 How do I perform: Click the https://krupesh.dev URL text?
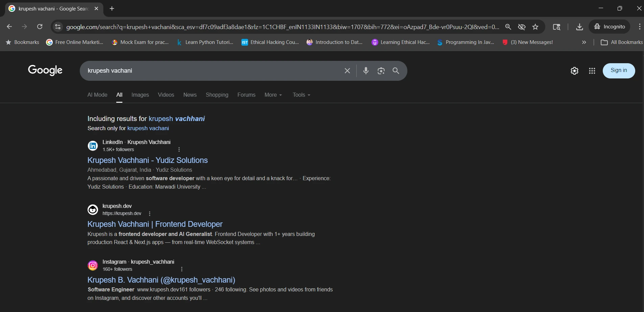click(122, 214)
